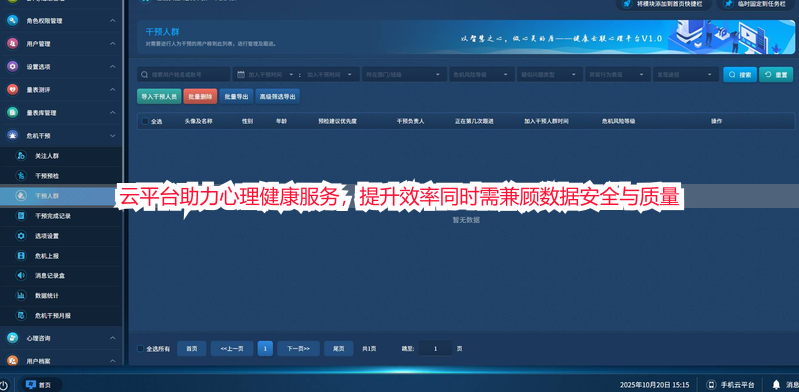Open 干预预检 menu item

pos(61,176)
